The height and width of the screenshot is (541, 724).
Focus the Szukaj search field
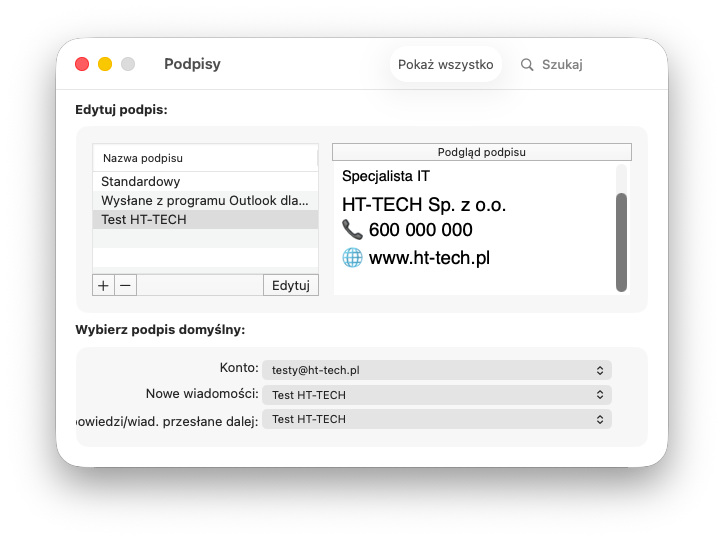coord(562,65)
